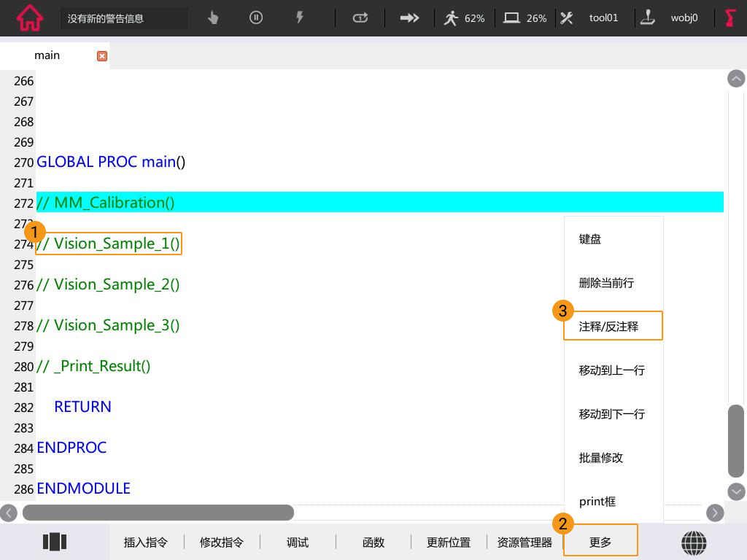
Task: Open the robot speed 62% indicator
Action: pyautogui.click(x=465, y=17)
